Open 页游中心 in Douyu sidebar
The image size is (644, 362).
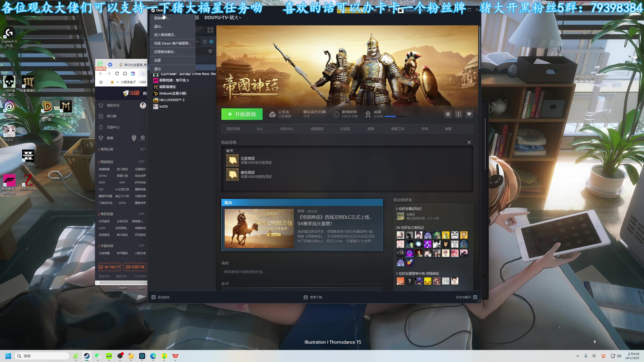[113, 127]
